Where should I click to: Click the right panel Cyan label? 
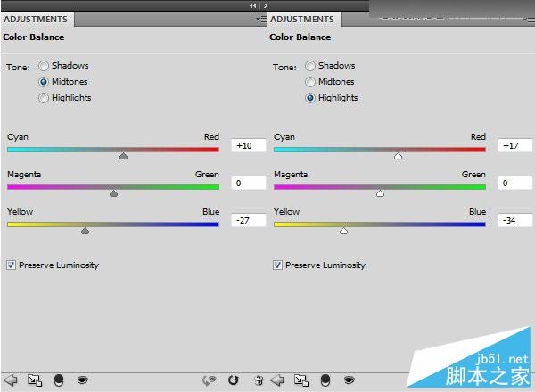coord(284,137)
